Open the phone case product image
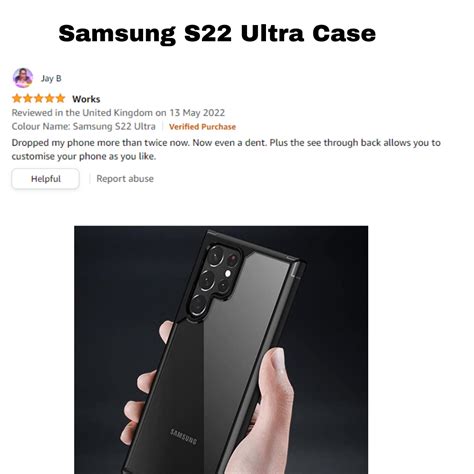 click(221, 350)
